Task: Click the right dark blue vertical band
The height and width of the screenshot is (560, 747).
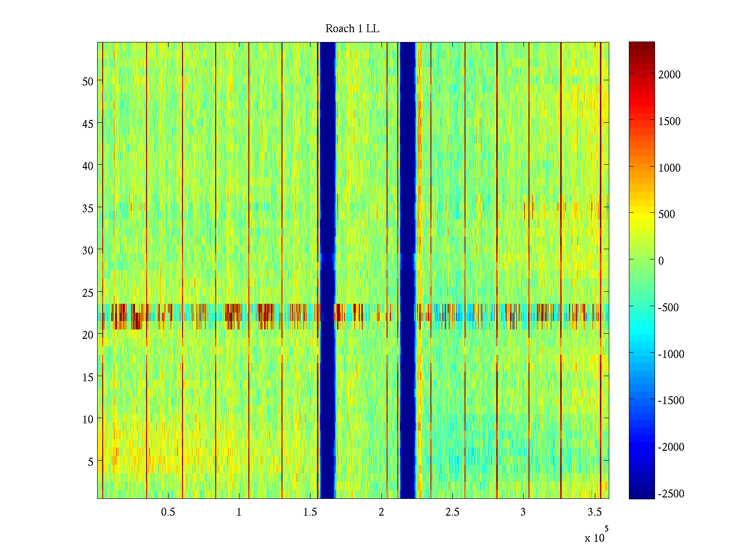Action: [x=408, y=187]
